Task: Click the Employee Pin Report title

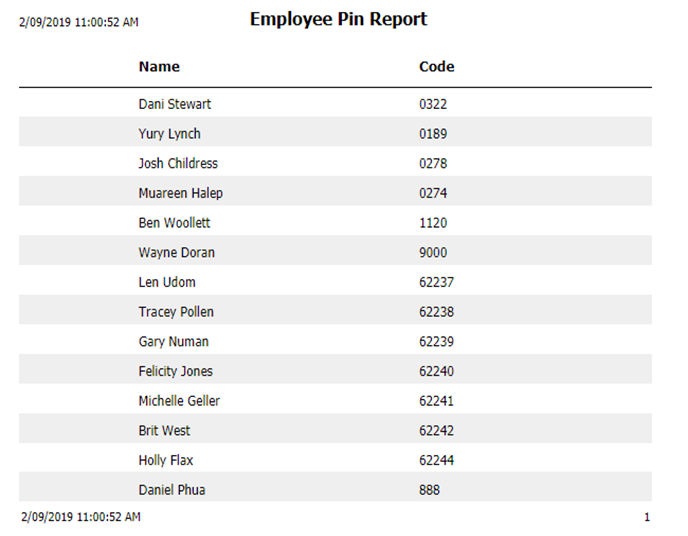Action: [338, 19]
